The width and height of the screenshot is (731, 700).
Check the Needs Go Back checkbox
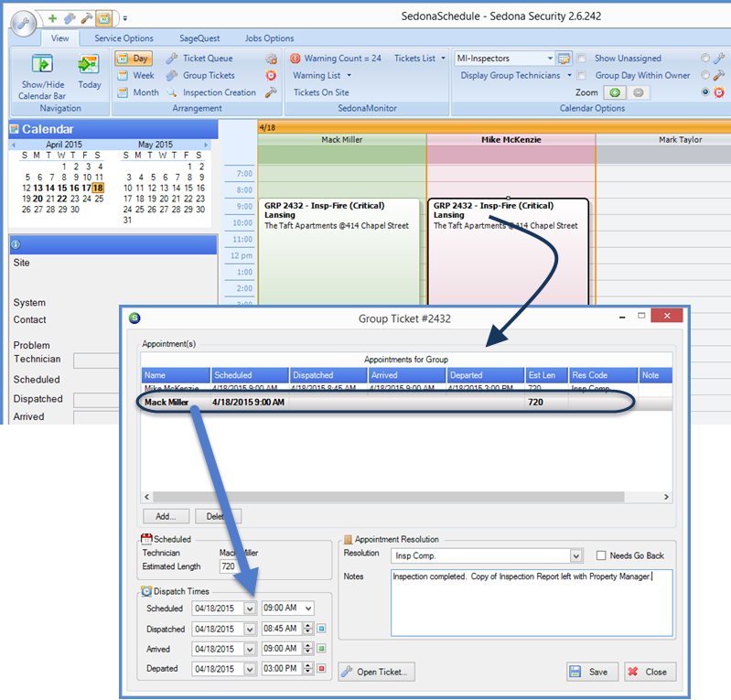click(x=601, y=555)
